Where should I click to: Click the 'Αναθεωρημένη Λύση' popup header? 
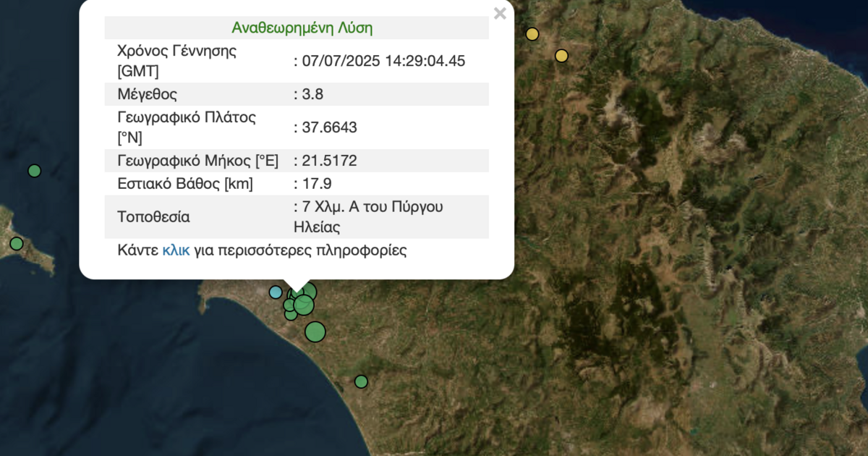[x=302, y=28]
